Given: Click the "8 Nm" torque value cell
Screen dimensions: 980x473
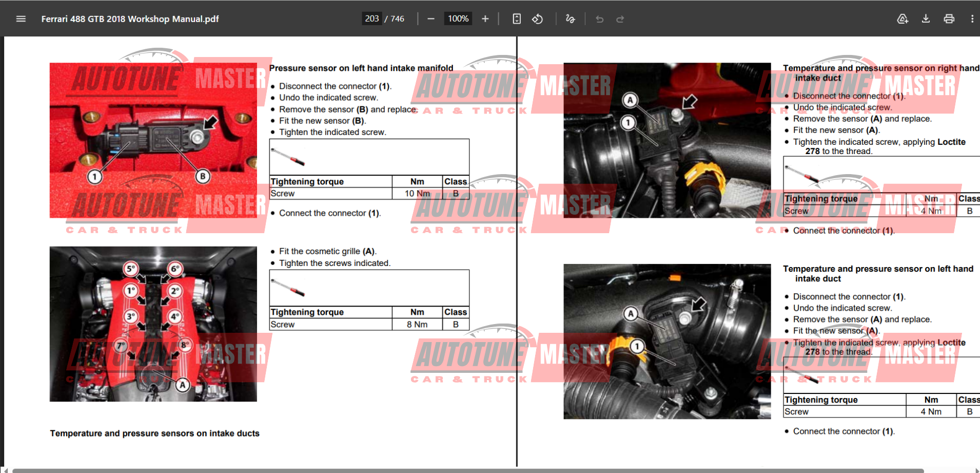Looking at the screenshot, I should [x=417, y=325].
